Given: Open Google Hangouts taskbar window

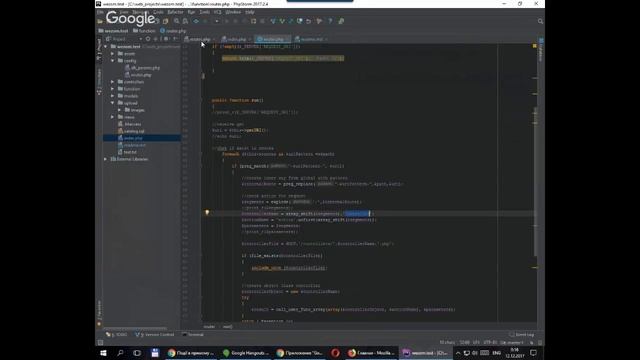Looking at the screenshot, I should [x=246, y=353].
